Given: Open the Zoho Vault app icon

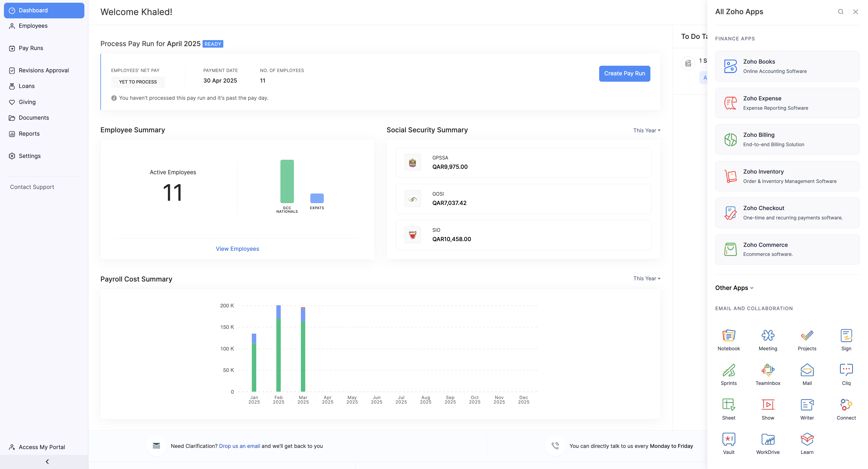Looking at the screenshot, I should [728, 440].
